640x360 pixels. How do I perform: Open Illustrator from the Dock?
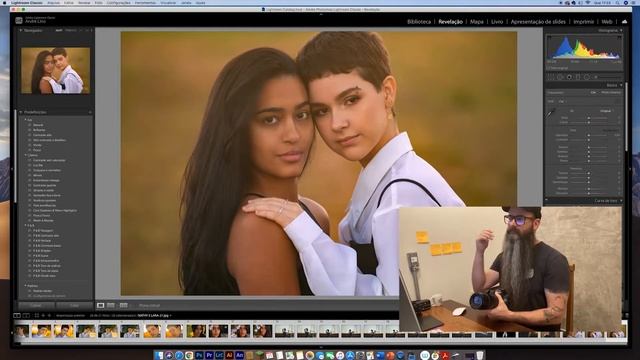pyautogui.click(x=229, y=356)
